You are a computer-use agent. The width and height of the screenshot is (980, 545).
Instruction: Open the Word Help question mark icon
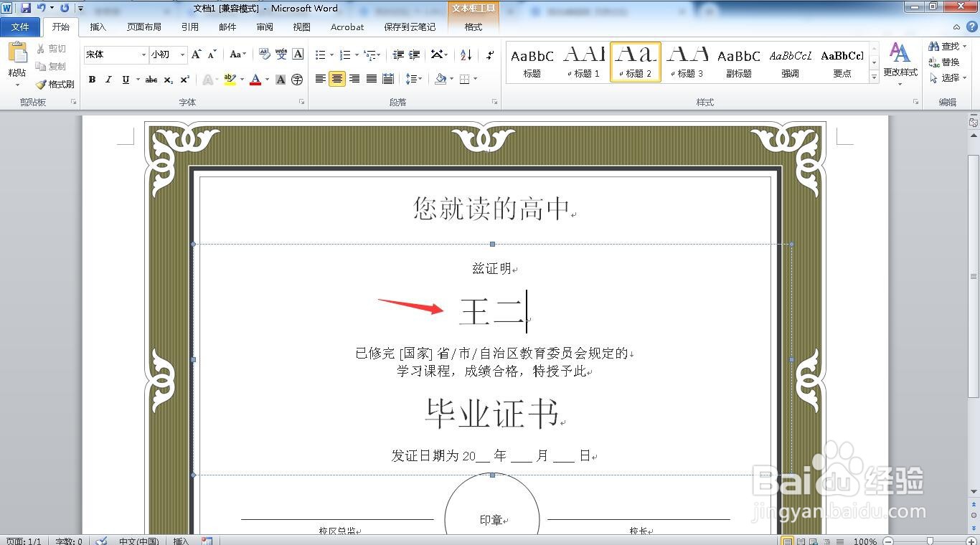pos(972,27)
